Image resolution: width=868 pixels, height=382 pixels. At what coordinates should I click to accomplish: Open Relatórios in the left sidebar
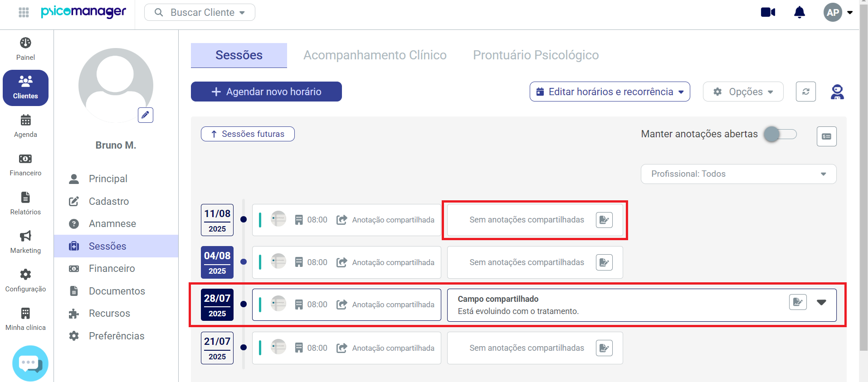(25, 203)
